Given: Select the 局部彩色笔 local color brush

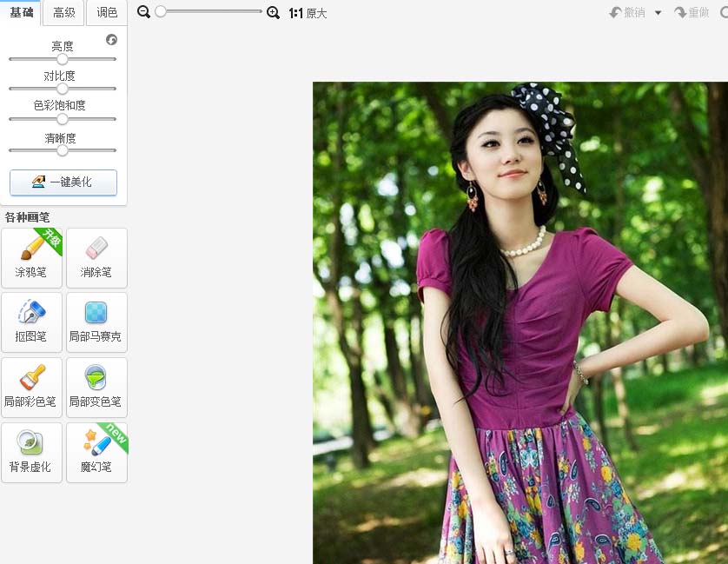Looking at the screenshot, I should pyautogui.click(x=31, y=388).
